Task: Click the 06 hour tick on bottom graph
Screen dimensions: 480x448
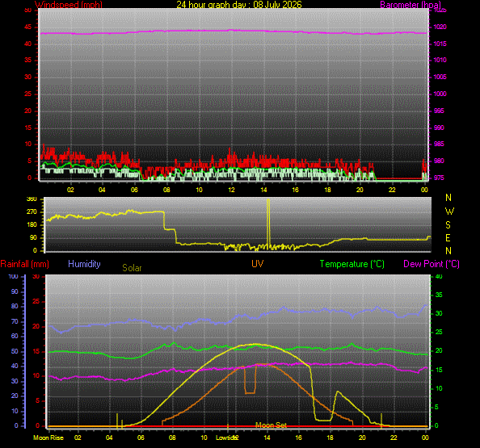Action: tap(141, 438)
